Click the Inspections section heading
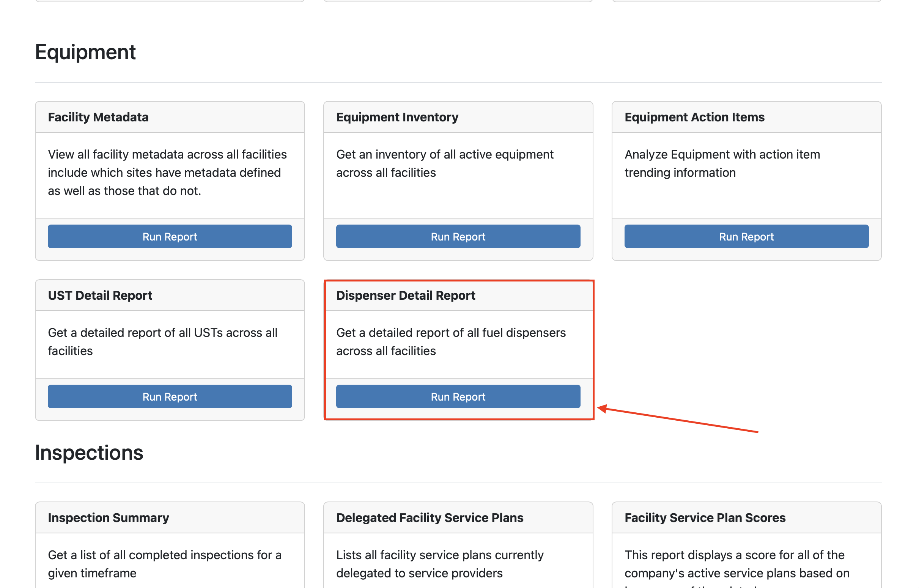 pyautogui.click(x=89, y=453)
